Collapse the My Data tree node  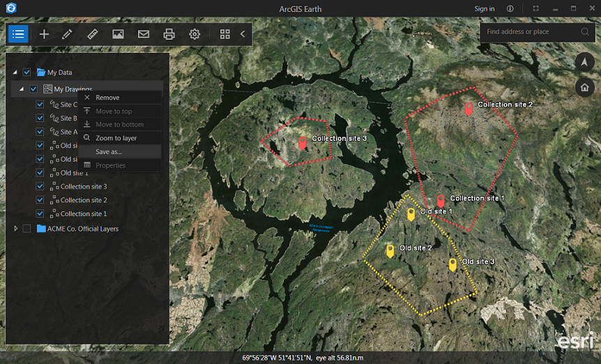tap(15, 72)
